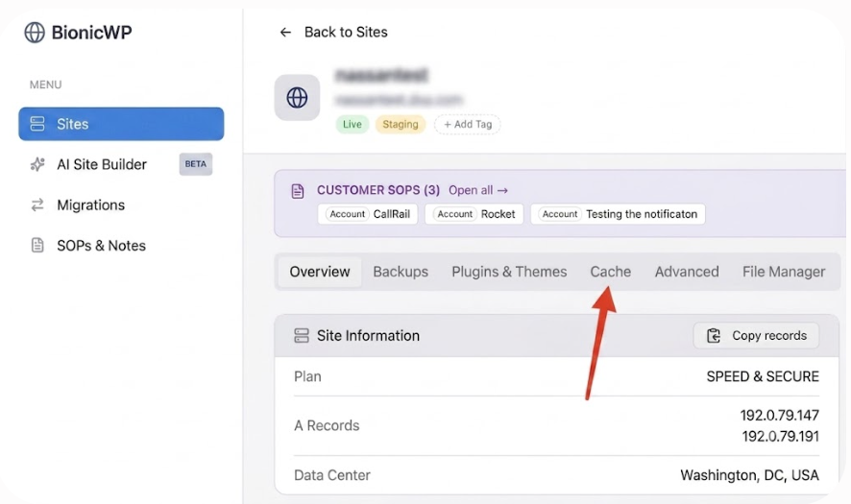Click the clipboard icon in Copy records
Viewport: 851px width, 504px height.
point(714,336)
